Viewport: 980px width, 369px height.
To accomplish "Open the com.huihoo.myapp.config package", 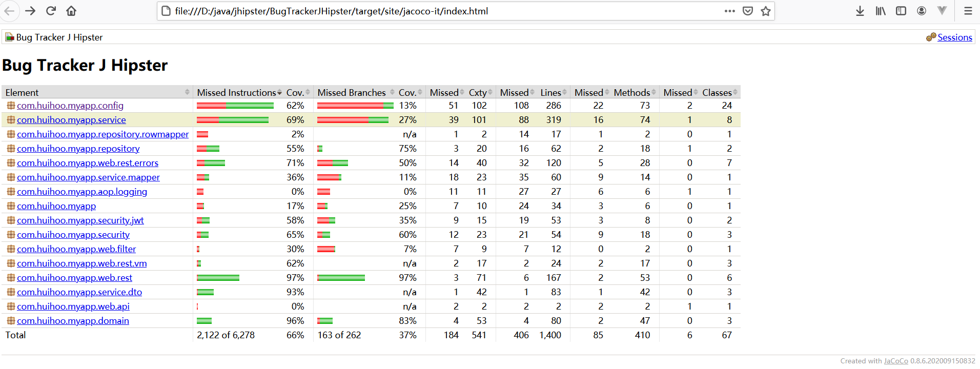I will [70, 106].
